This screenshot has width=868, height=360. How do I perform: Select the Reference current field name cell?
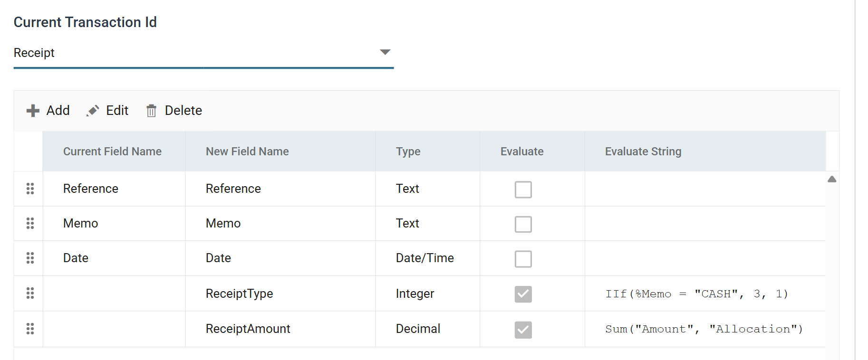pyautogui.click(x=114, y=189)
